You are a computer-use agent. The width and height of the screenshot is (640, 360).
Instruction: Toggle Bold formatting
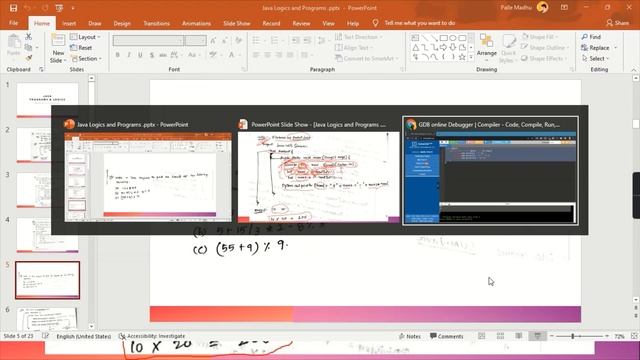[x=118, y=54]
